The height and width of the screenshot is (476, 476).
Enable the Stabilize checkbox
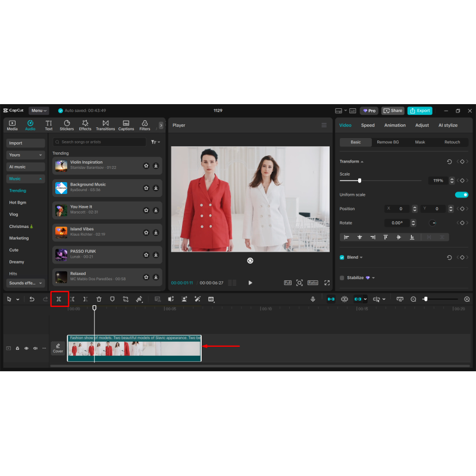342,278
